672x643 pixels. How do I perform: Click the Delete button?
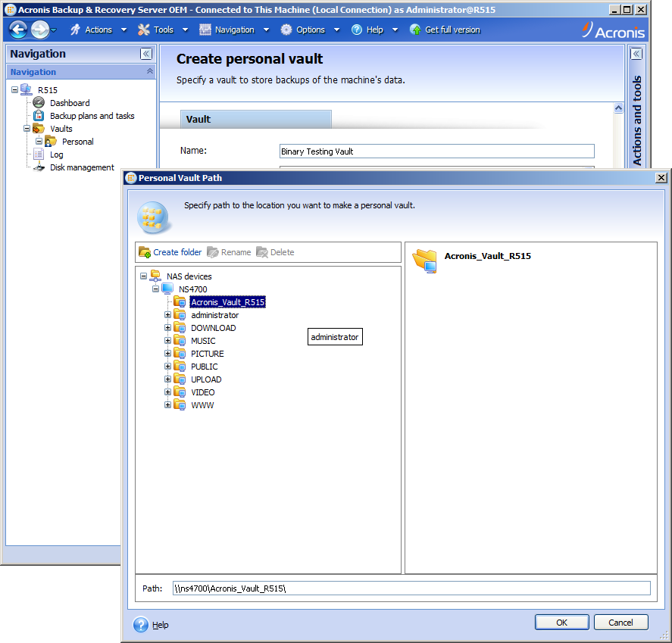[276, 252]
